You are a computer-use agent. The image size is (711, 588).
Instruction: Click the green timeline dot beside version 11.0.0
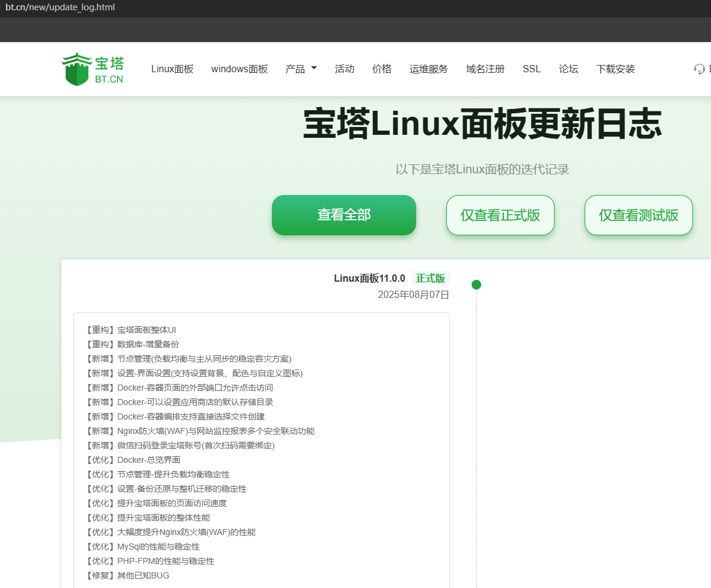click(x=476, y=284)
